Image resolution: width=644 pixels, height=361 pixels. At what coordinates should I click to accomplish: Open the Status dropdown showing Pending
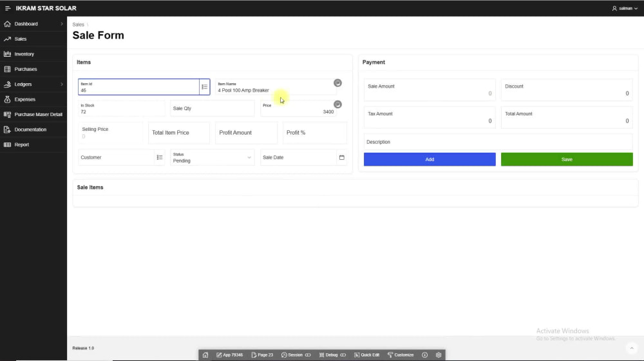click(213, 157)
